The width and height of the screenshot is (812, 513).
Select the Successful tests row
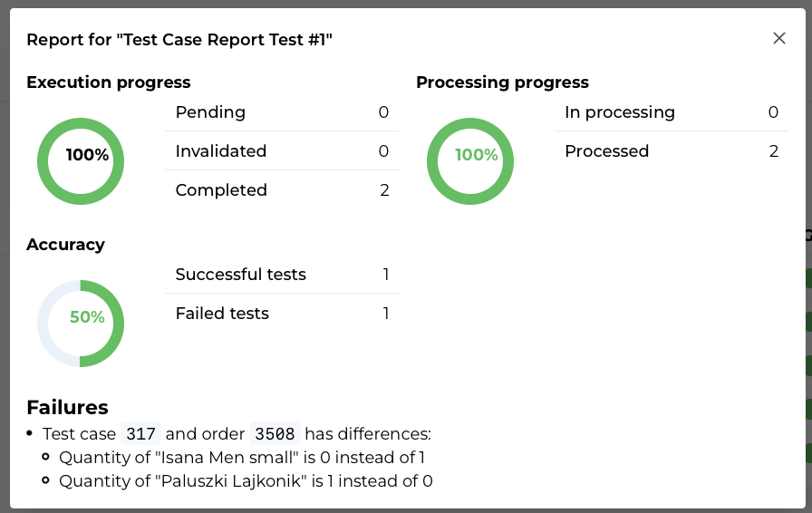[x=282, y=275]
